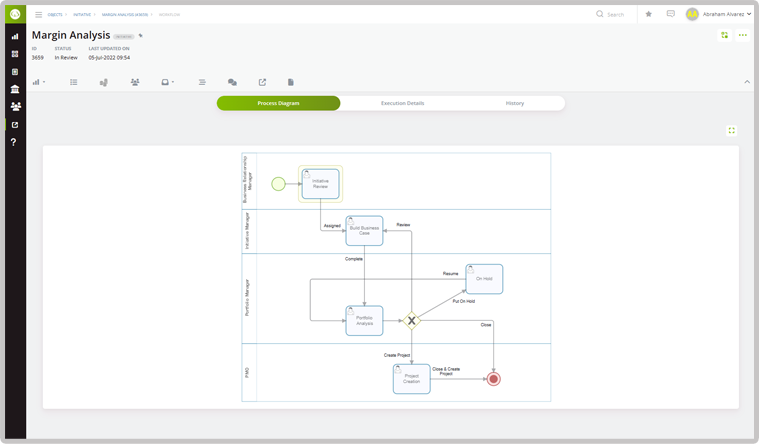
Task: Click the green app logo in top-left corner
Action: (x=15, y=14)
